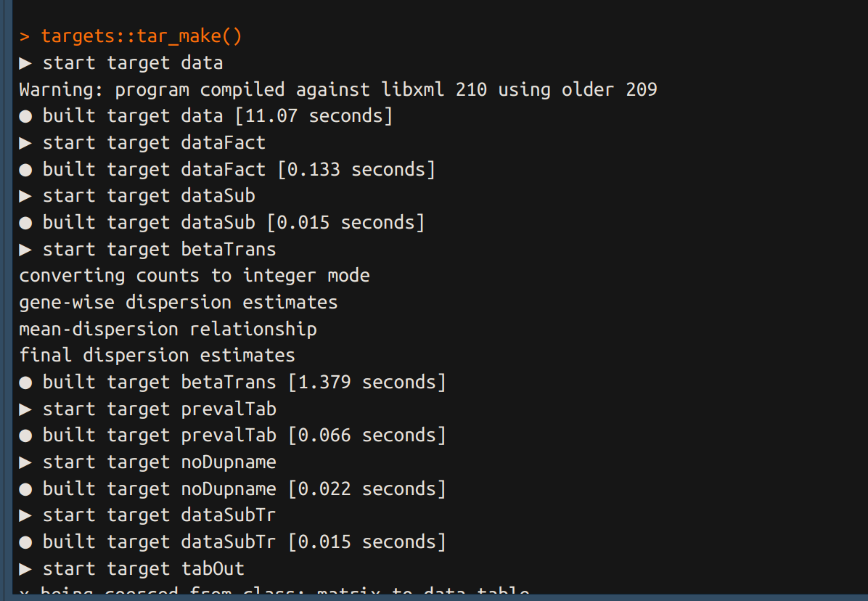Click the "mean-dispersion relationship" message

point(168,330)
